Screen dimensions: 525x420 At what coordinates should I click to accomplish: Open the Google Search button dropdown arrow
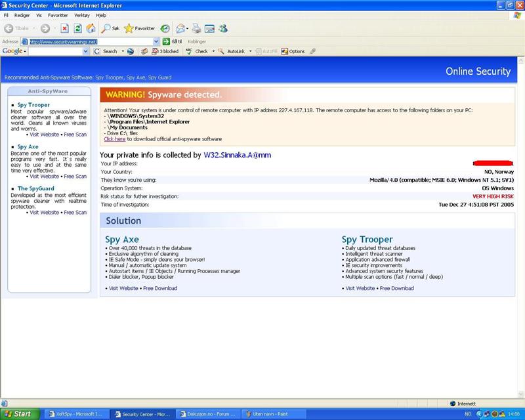123,51
